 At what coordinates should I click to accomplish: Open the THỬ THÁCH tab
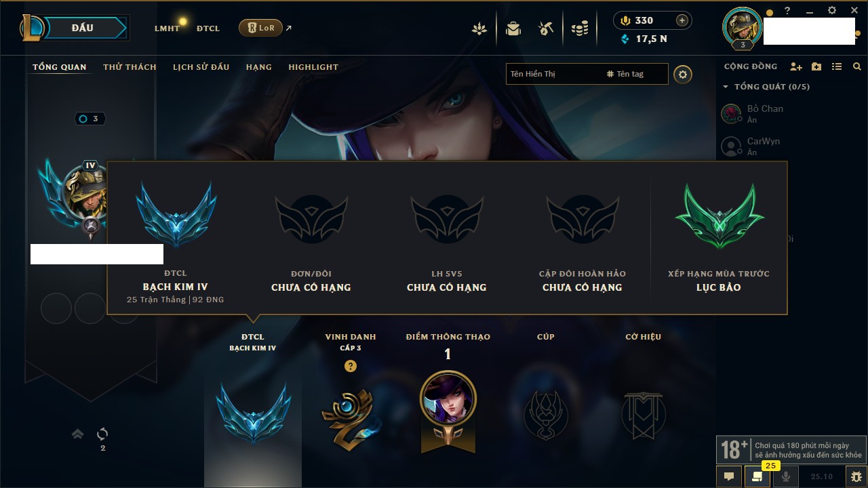(130, 67)
